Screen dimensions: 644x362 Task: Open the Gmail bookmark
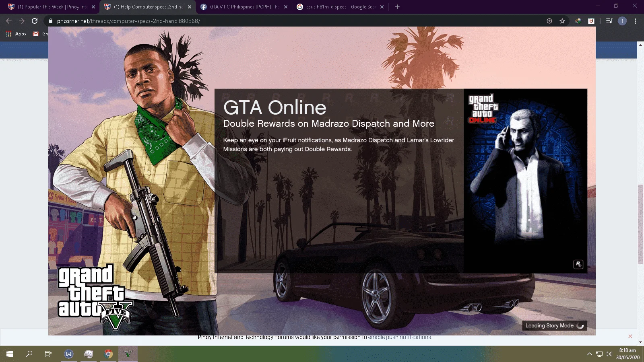pyautogui.click(x=40, y=34)
